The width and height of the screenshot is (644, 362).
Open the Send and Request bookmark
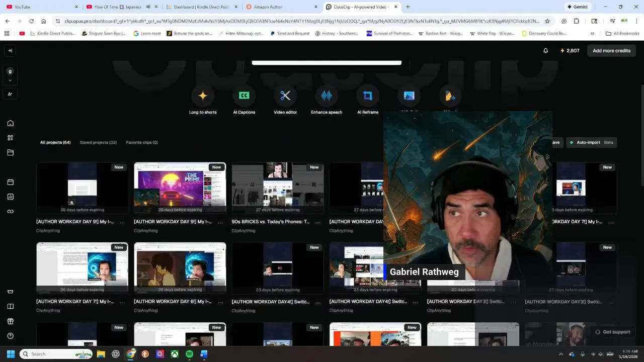290,34
